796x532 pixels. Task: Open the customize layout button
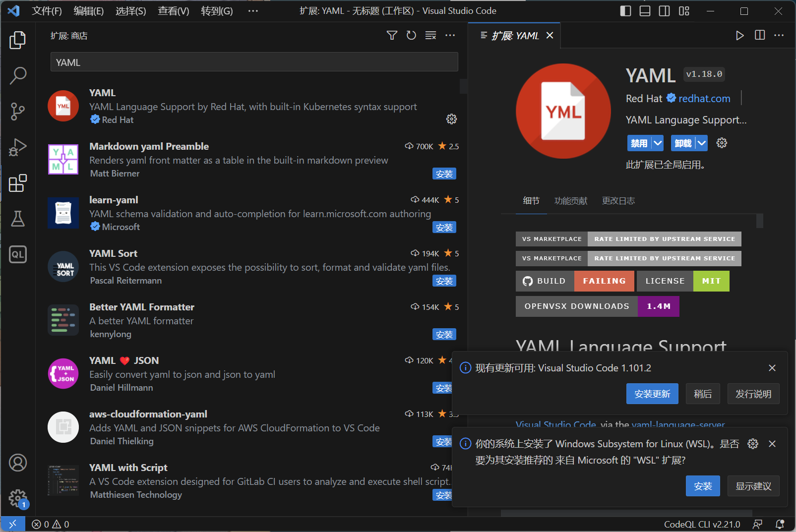[684, 11]
